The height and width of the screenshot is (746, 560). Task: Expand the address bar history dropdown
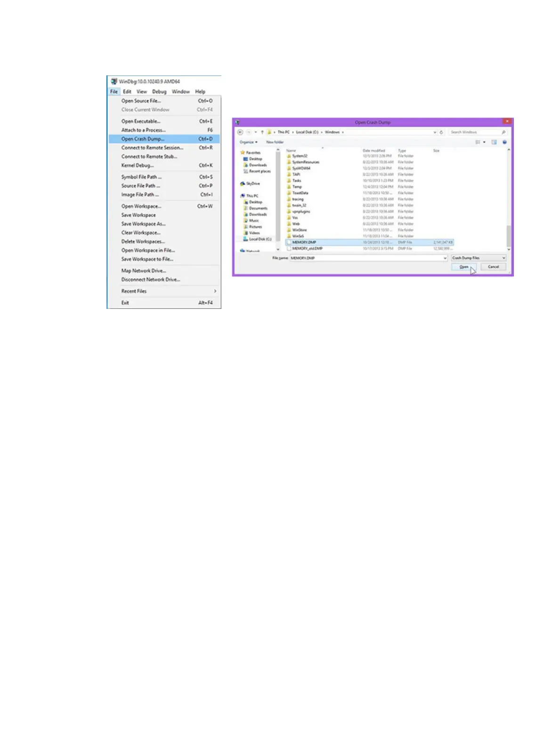(x=435, y=132)
